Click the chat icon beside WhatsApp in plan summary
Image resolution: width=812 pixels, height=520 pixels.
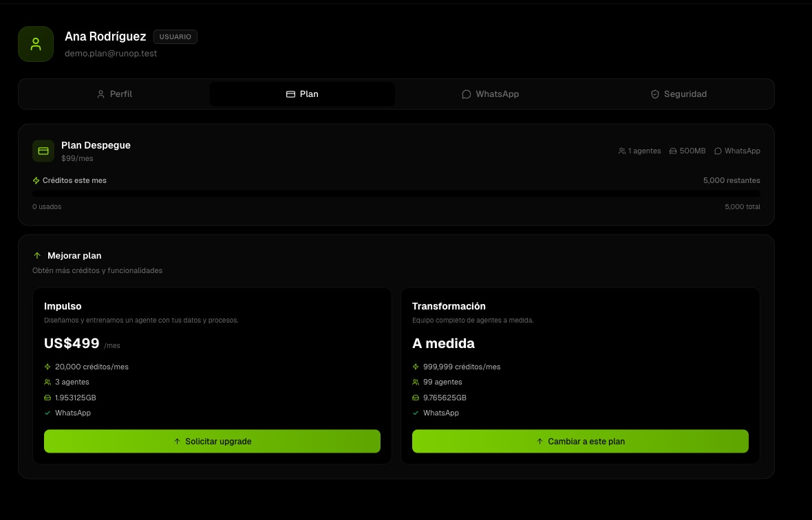[718, 151]
